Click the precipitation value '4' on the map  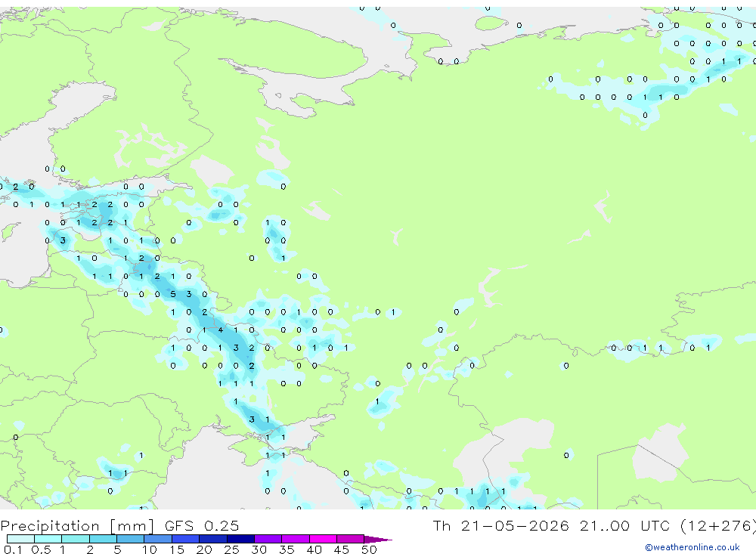pos(220,330)
